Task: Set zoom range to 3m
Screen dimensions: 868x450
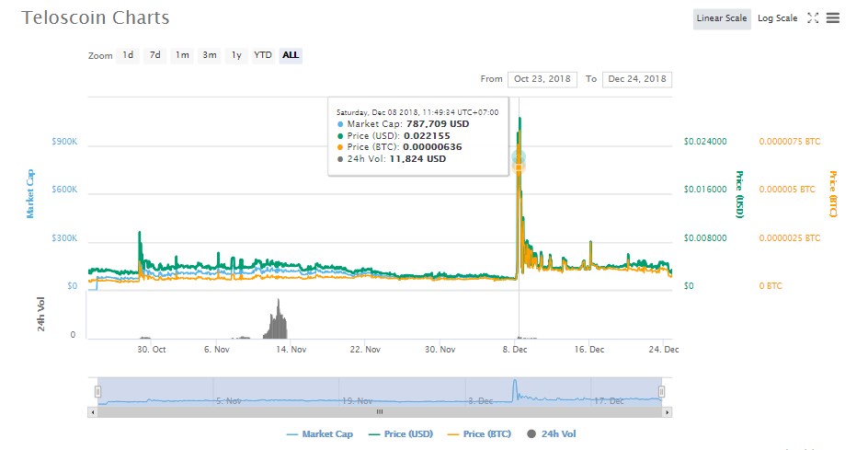Action: [210, 55]
